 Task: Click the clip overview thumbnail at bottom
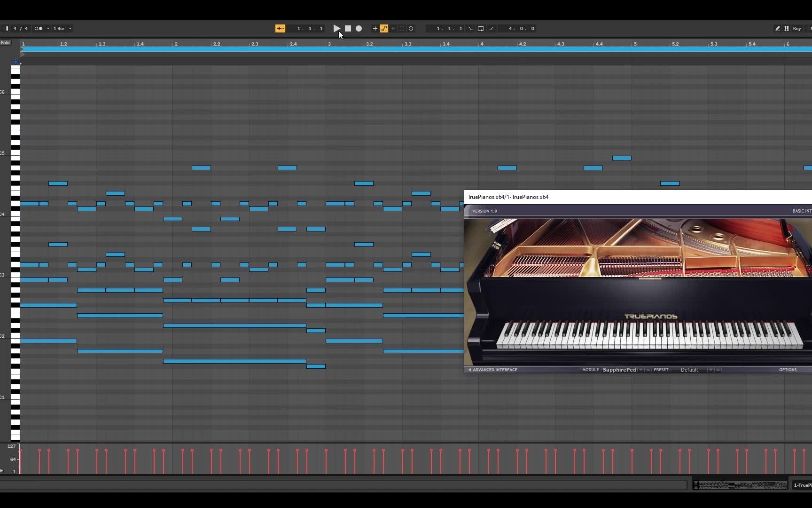point(741,485)
